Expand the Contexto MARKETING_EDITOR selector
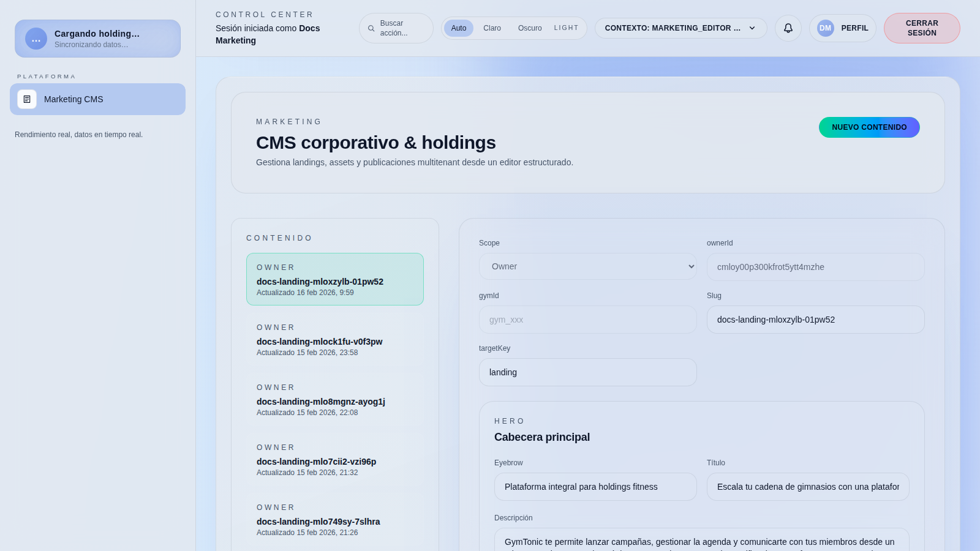 coord(680,28)
